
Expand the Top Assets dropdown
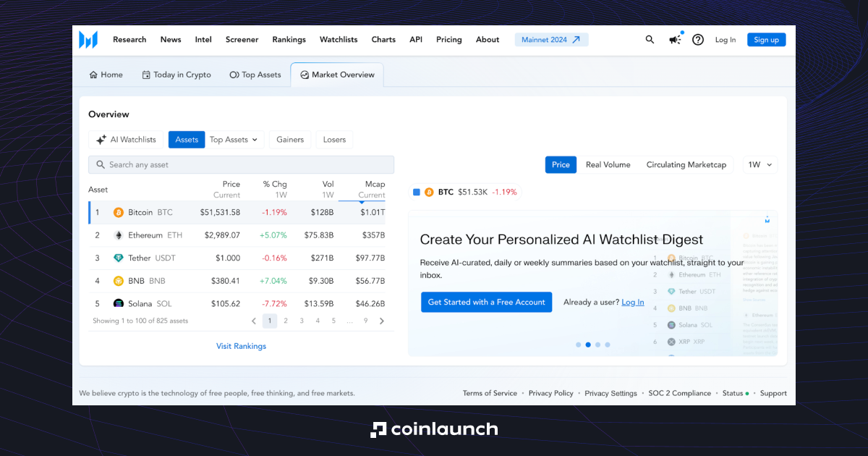click(234, 140)
